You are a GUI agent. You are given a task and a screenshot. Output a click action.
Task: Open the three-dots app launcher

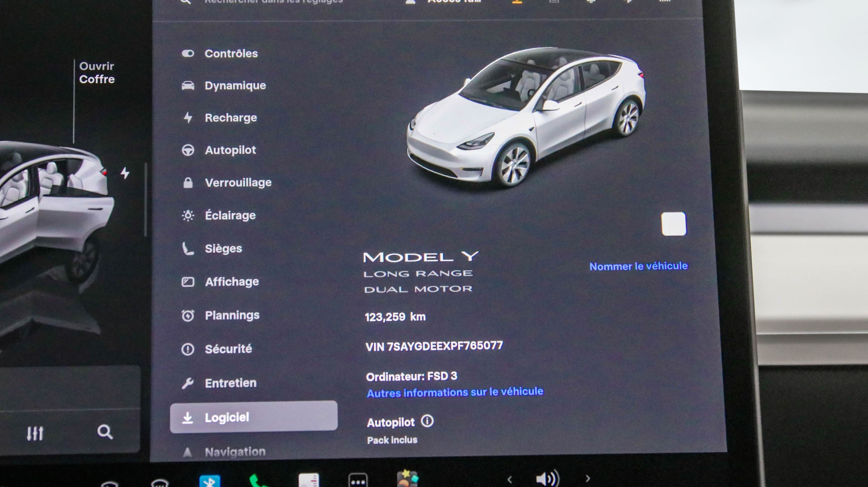point(358,481)
